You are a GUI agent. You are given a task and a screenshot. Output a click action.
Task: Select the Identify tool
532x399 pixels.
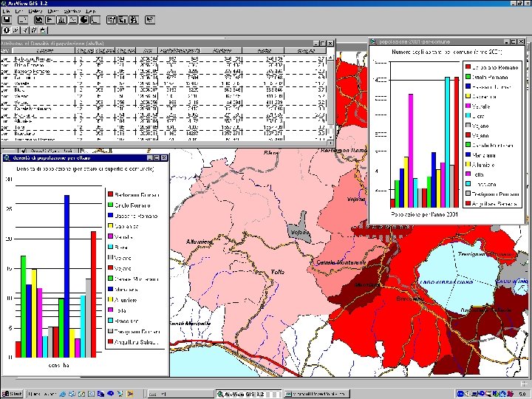pos(6,30)
